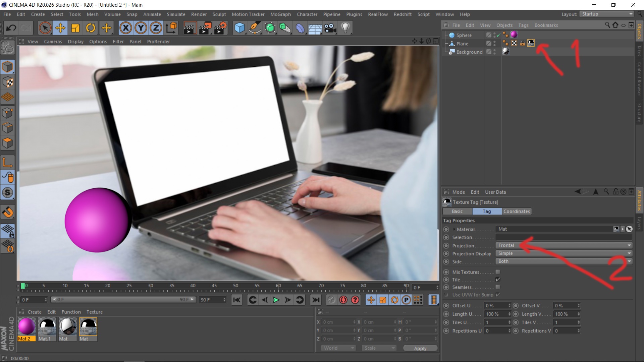Toggle Seamless checkbox in Tag Properties

click(x=498, y=287)
